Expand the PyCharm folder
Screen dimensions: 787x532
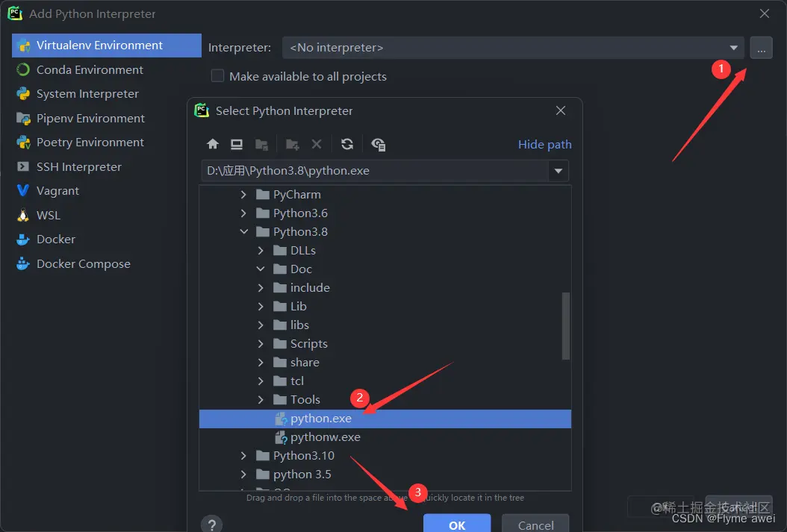pyautogui.click(x=243, y=195)
